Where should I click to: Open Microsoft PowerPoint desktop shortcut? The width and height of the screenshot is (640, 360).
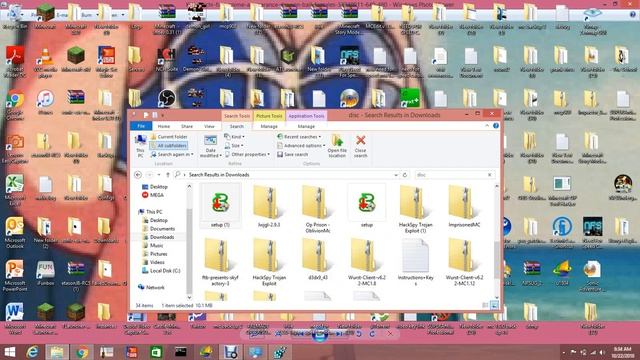coord(15,276)
